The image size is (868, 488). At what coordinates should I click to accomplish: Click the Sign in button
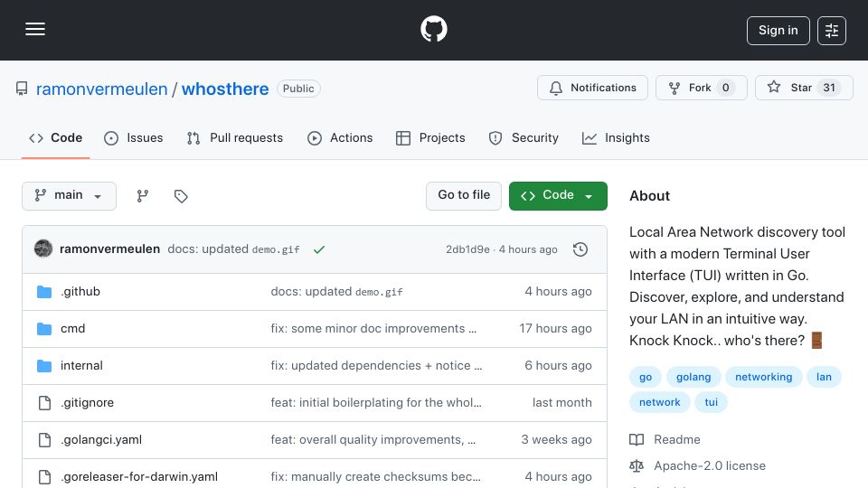(x=778, y=31)
